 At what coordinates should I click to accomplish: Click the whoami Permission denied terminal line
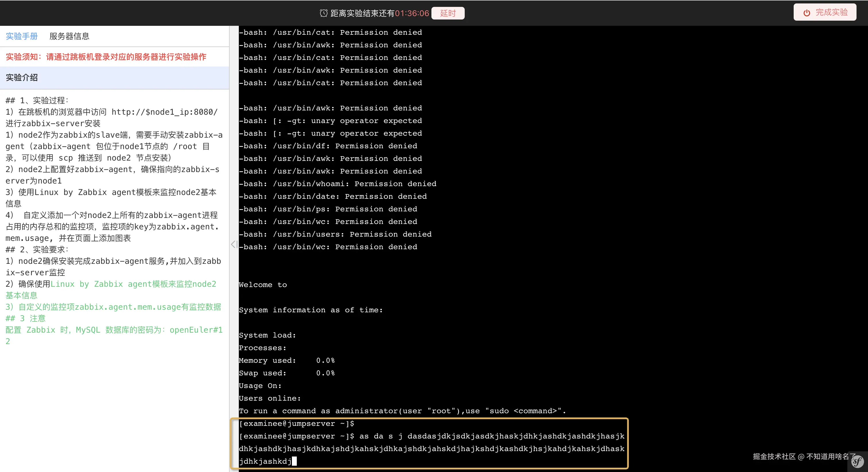pyautogui.click(x=337, y=184)
